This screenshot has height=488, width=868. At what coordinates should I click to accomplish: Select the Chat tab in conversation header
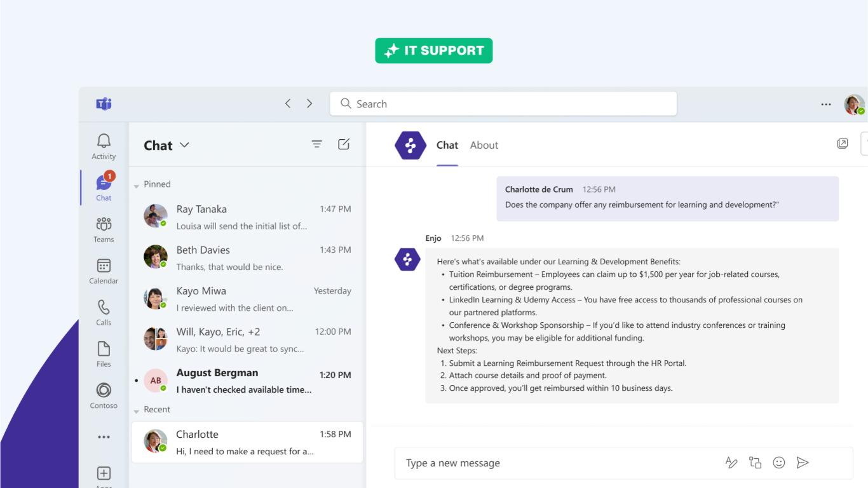click(447, 145)
